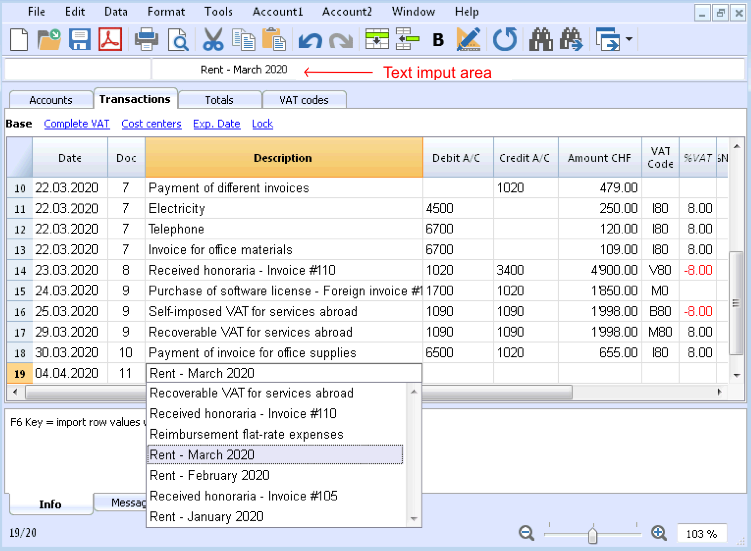751x551 pixels.
Task: Click the Bold B toolbar button
Action: click(x=438, y=40)
